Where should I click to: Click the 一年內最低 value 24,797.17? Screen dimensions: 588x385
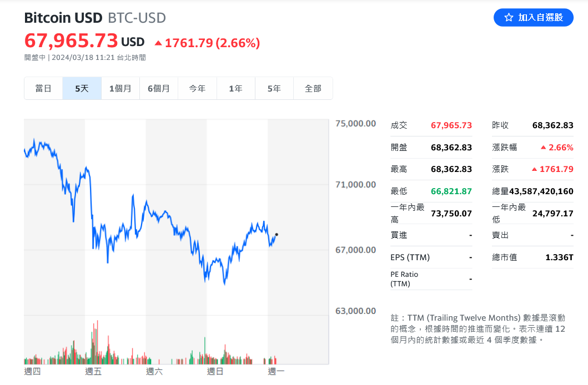click(553, 214)
